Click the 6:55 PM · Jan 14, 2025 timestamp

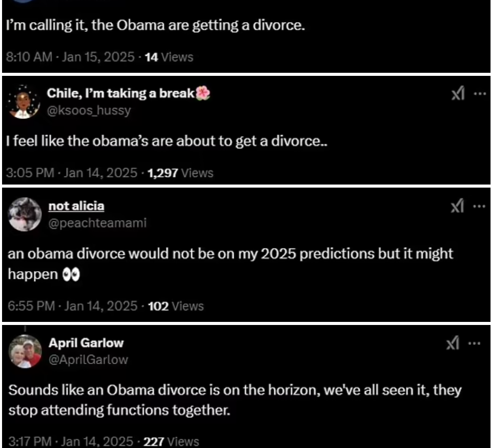coord(73,306)
